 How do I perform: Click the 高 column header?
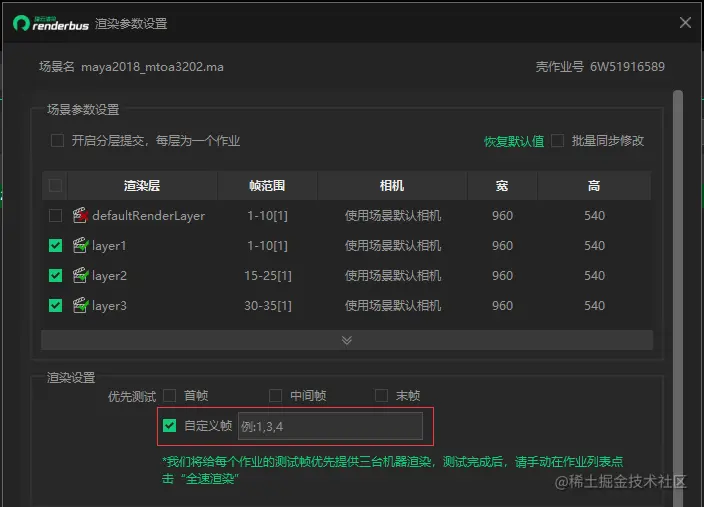point(594,185)
